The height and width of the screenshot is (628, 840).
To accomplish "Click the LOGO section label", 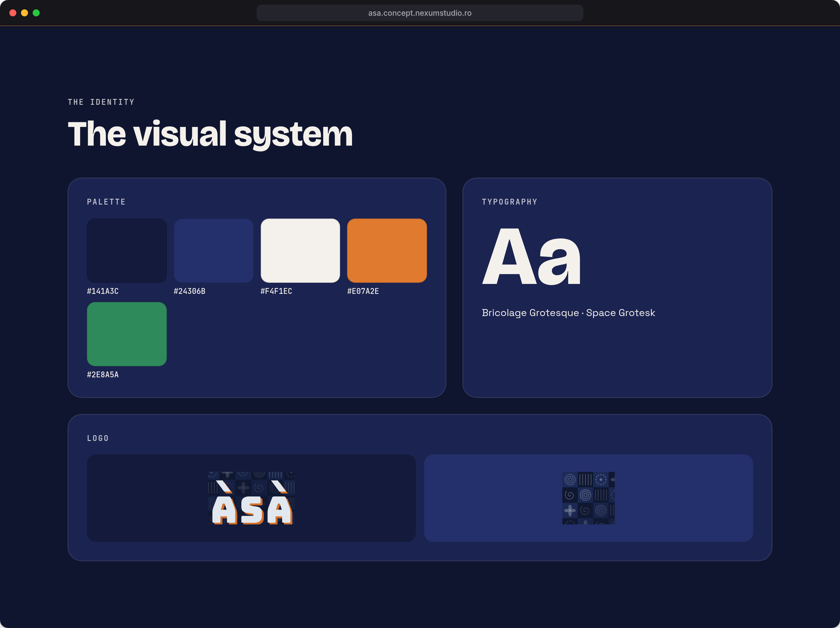I will click(x=98, y=438).
